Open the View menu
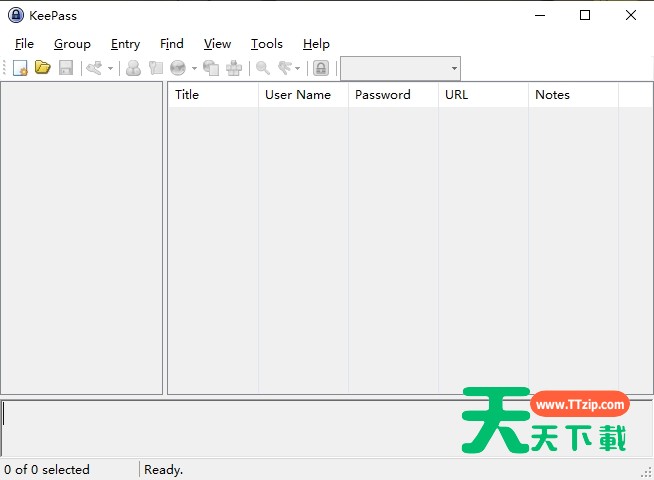This screenshot has width=654, height=480. tap(217, 44)
